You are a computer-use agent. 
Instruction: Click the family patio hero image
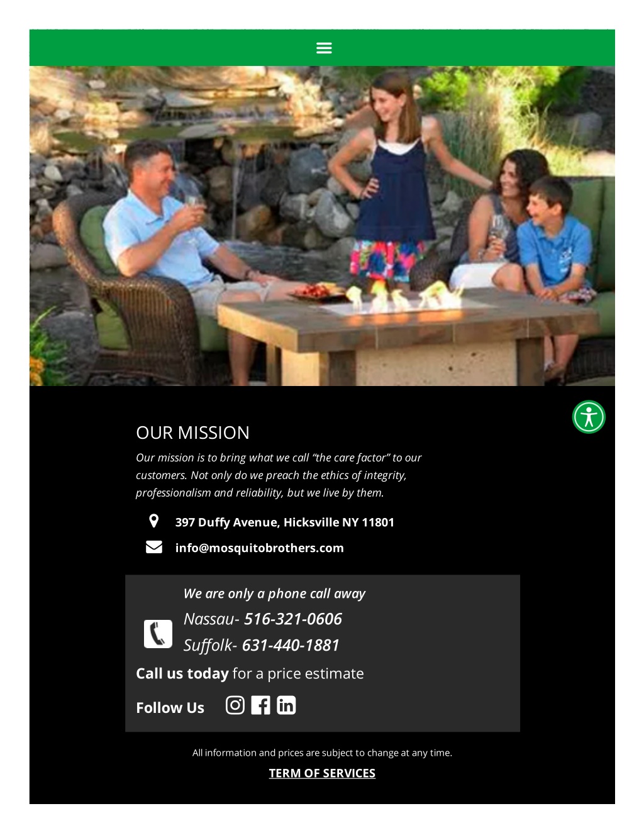point(322,226)
